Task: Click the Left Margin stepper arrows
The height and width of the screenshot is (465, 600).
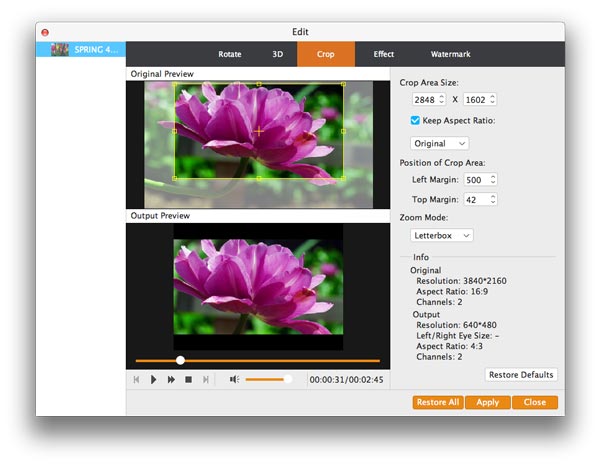Action: pos(493,179)
